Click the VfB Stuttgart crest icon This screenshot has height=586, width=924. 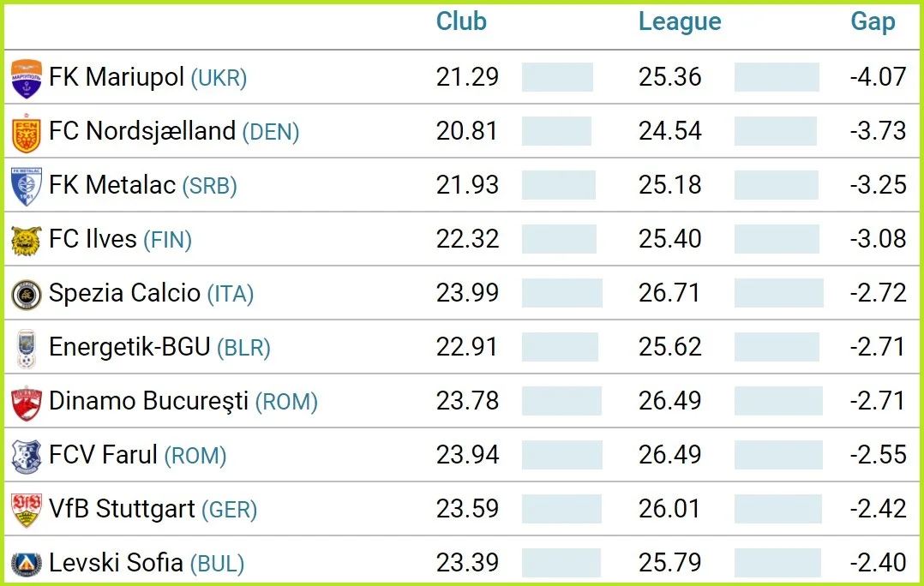point(26,511)
